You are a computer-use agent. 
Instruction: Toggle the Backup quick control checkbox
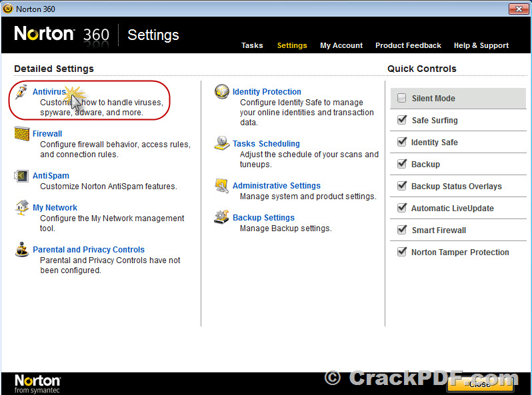(x=402, y=164)
